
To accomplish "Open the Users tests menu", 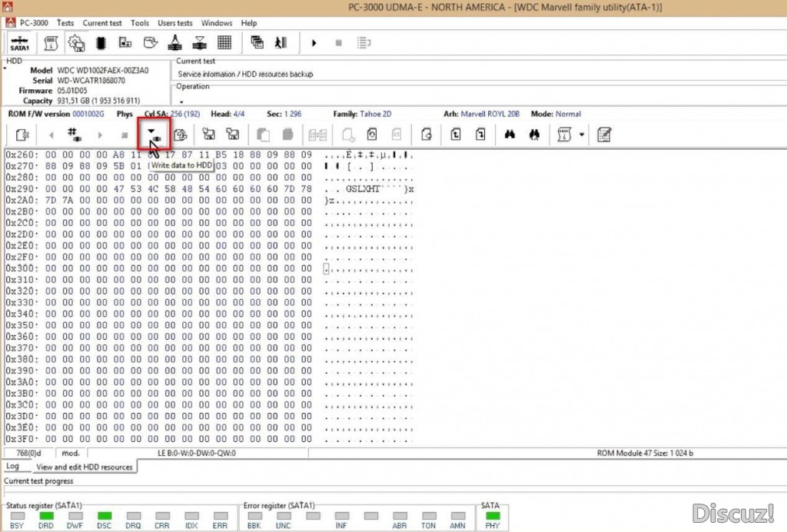I will click(174, 23).
